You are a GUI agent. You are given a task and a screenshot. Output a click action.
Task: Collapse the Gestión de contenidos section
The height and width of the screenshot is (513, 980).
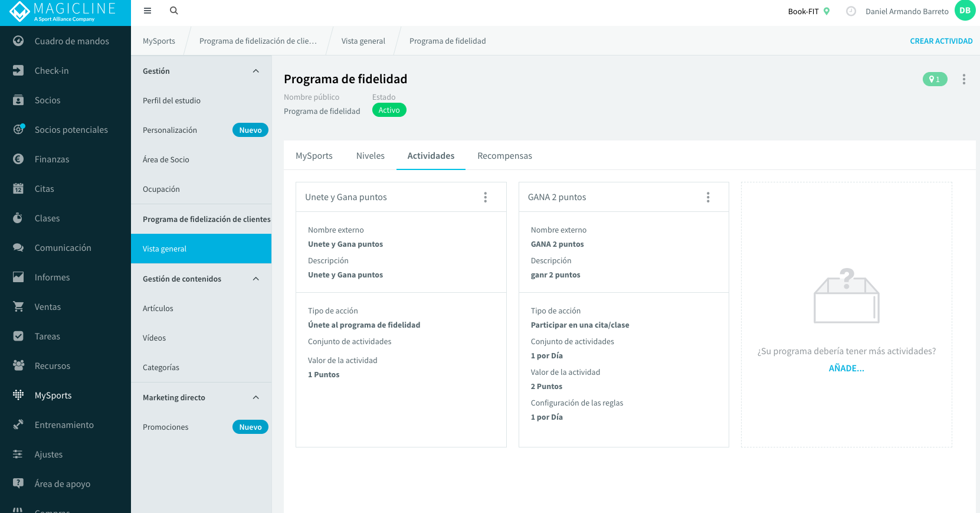coord(256,279)
